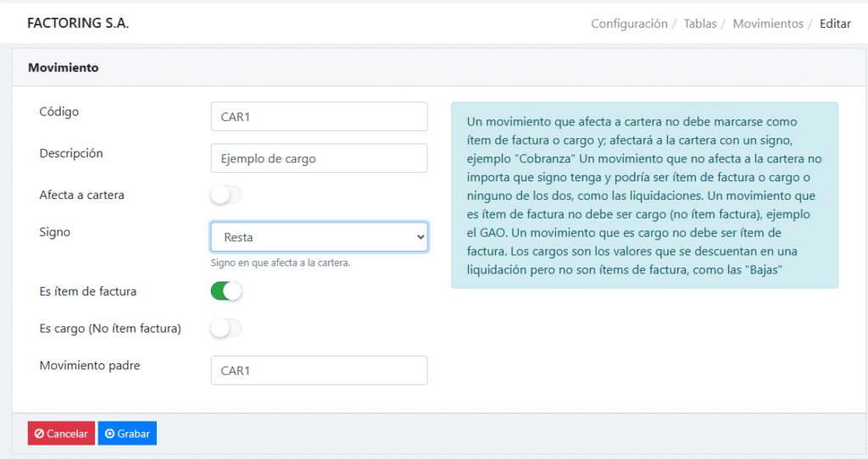Turn on the Es cargo switch
The width and height of the screenshot is (868, 459).
pos(226,329)
